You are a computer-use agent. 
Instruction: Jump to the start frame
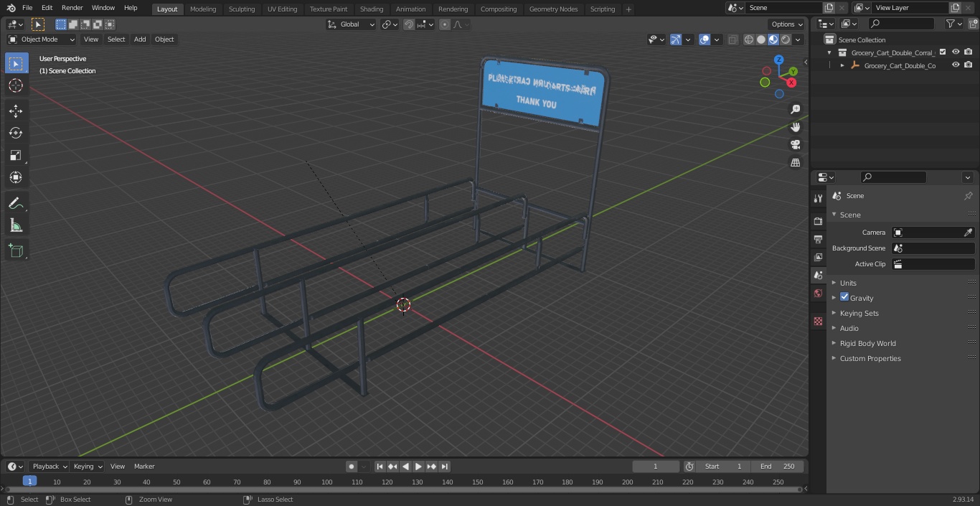pos(380,467)
